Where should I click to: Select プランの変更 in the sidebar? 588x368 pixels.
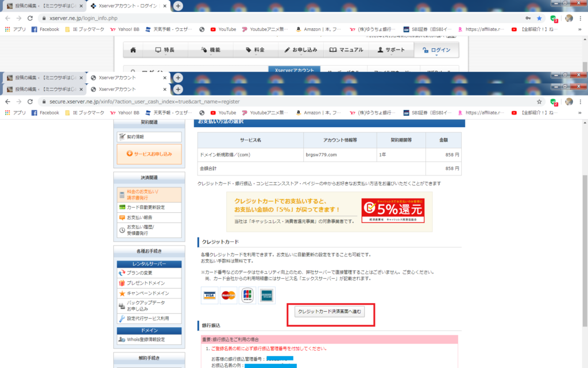149,273
